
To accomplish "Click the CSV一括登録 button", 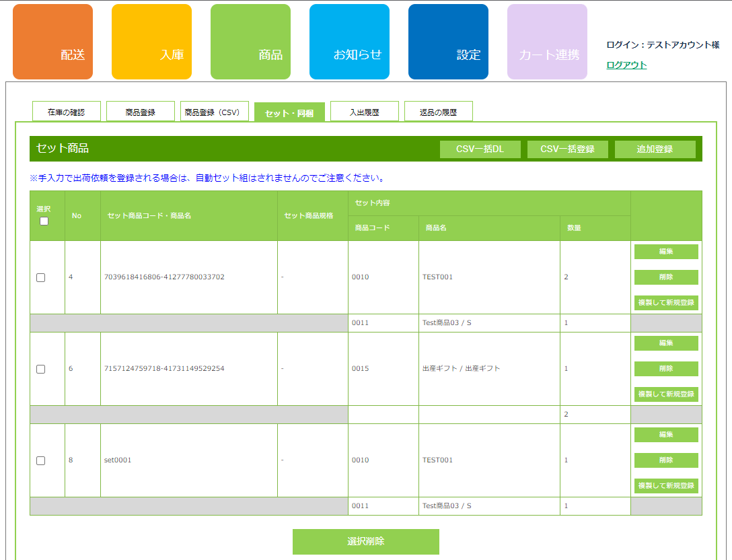I will point(567,149).
